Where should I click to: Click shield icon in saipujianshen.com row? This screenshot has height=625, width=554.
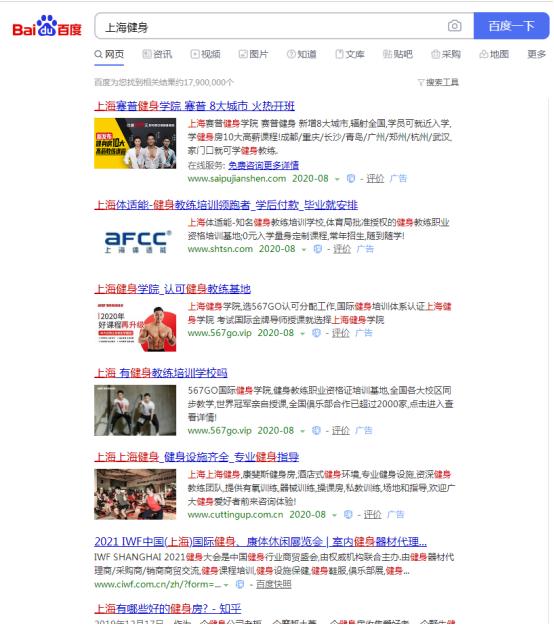click(351, 179)
